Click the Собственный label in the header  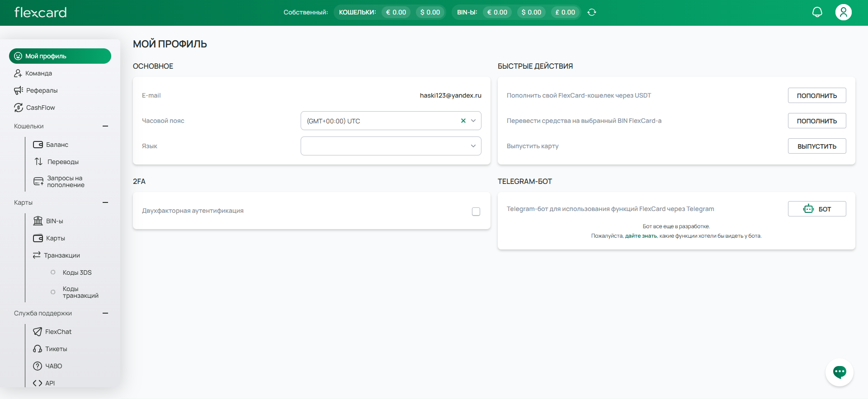pos(306,12)
